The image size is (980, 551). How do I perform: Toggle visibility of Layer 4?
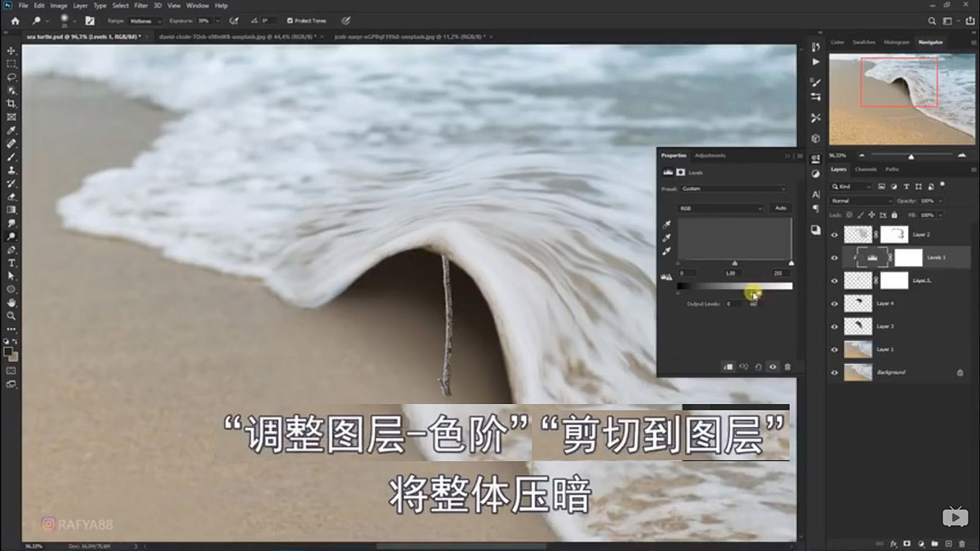[x=833, y=302]
